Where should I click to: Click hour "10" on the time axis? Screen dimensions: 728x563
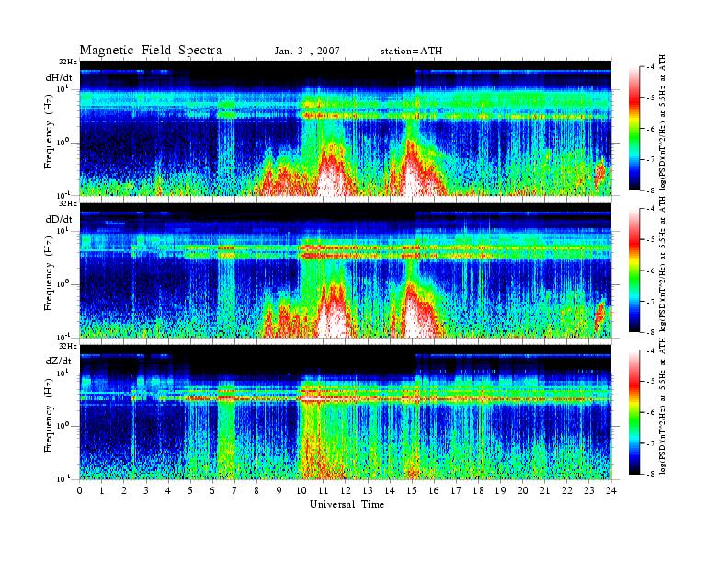(x=301, y=490)
